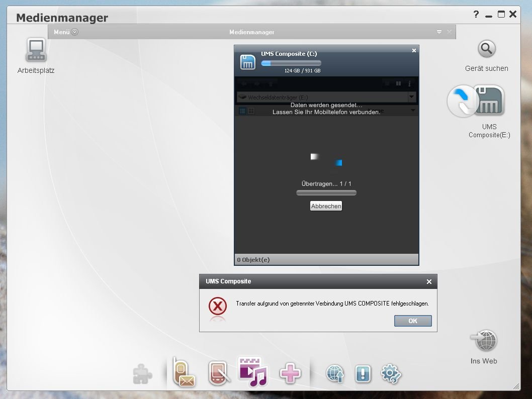532x399 pixels.
Task: Click the Gerät suchen magnifier icon
Action: click(487, 49)
